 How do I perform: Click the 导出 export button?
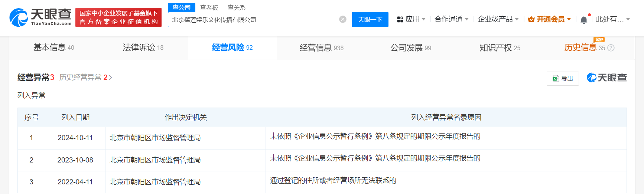coord(563,79)
